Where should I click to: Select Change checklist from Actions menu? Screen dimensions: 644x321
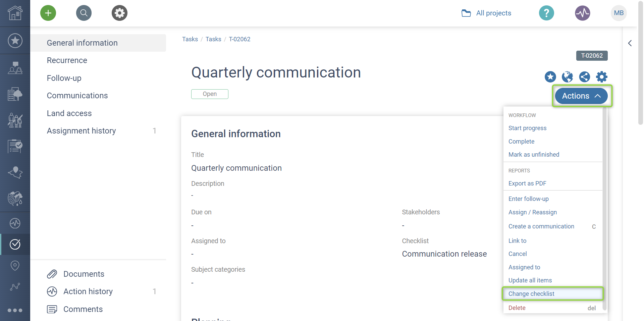(x=531, y=294)
